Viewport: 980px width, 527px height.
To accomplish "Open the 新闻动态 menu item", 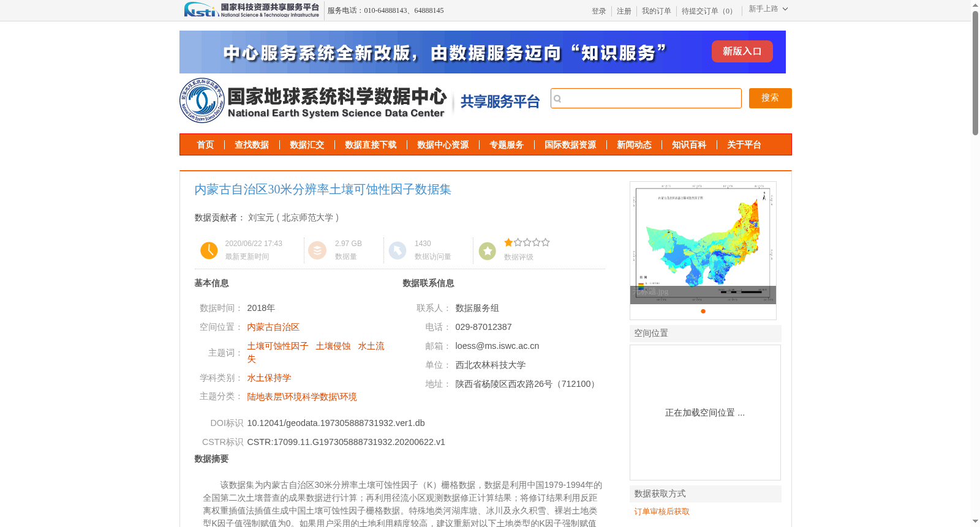I will click(x=634, y=145).
